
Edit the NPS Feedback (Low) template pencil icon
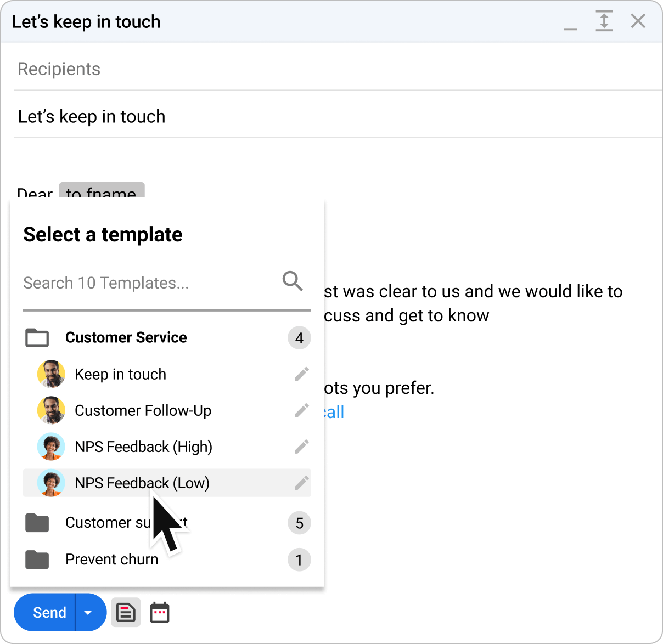[x=301, y=483]
